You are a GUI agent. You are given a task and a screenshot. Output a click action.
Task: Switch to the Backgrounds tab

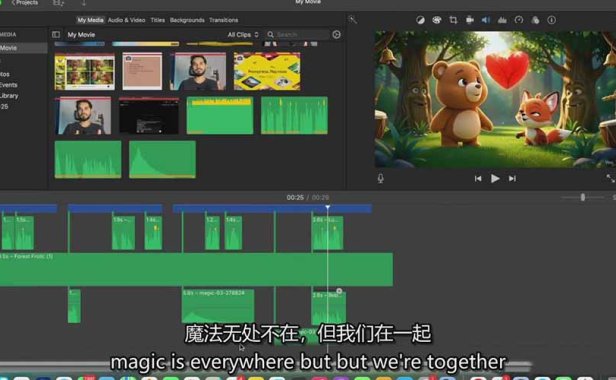click(187, 20)
